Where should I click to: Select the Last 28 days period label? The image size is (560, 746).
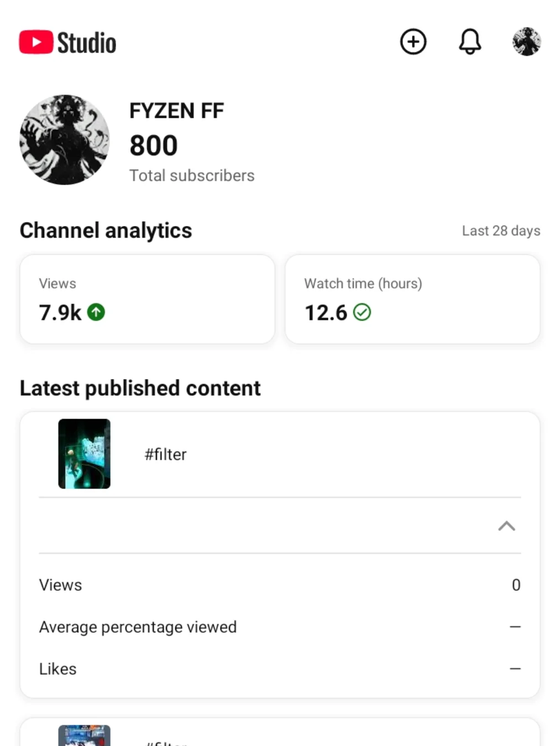click(x=501, y=230)
